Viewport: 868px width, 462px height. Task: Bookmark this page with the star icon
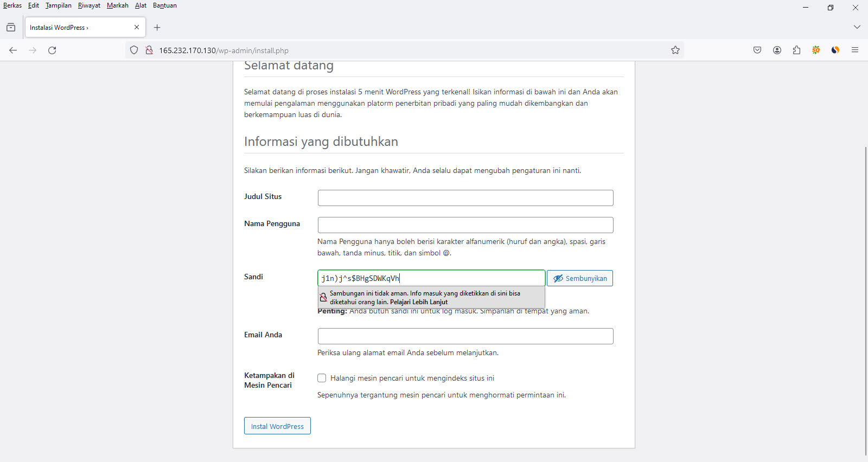(x=675, y=50)
